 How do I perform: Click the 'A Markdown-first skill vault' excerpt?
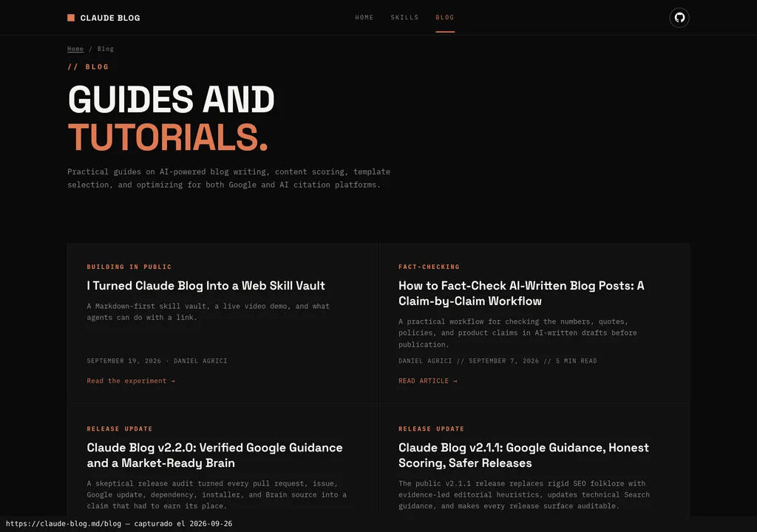point(208,312)
